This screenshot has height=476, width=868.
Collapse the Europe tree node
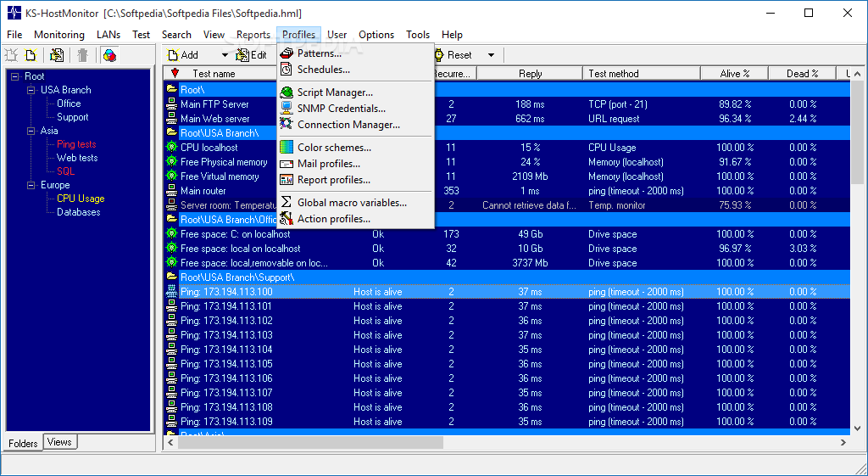click(31, 185)
